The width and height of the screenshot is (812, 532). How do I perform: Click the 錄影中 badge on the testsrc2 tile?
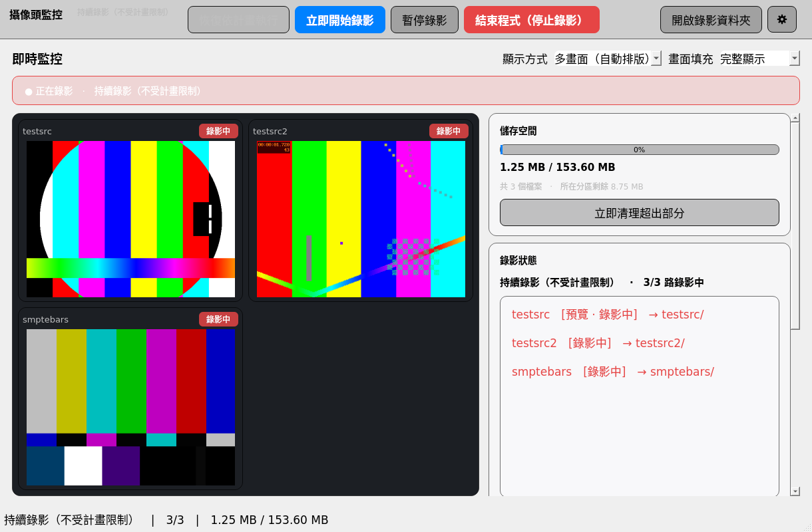pyautogui.click(x=449, y=131)
